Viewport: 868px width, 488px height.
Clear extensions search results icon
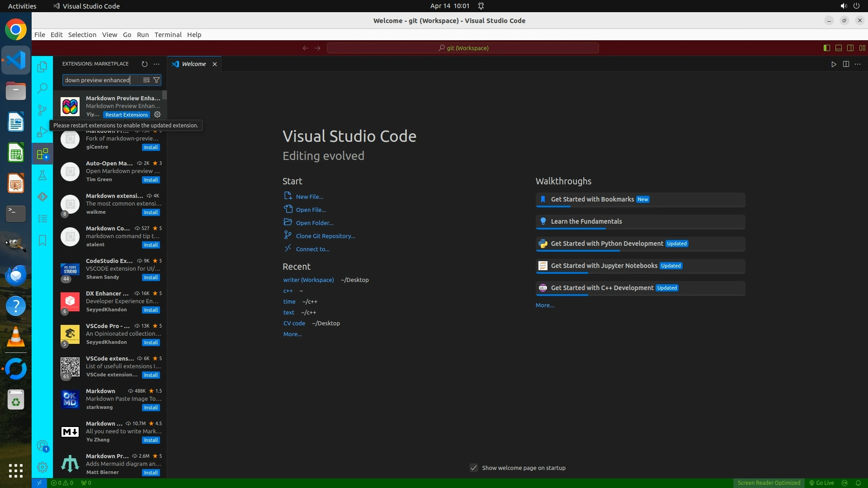tap(146, 80)
